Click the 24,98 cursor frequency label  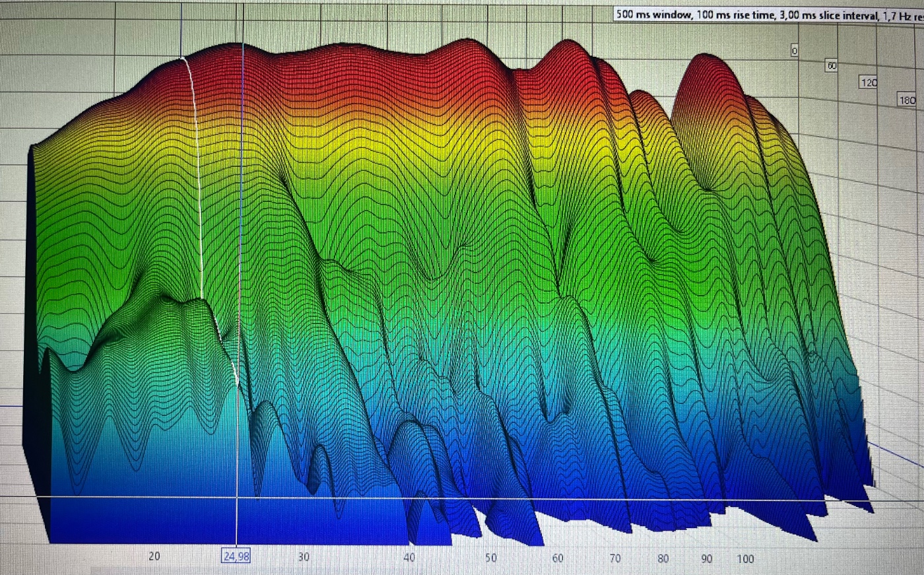(236, 556)
